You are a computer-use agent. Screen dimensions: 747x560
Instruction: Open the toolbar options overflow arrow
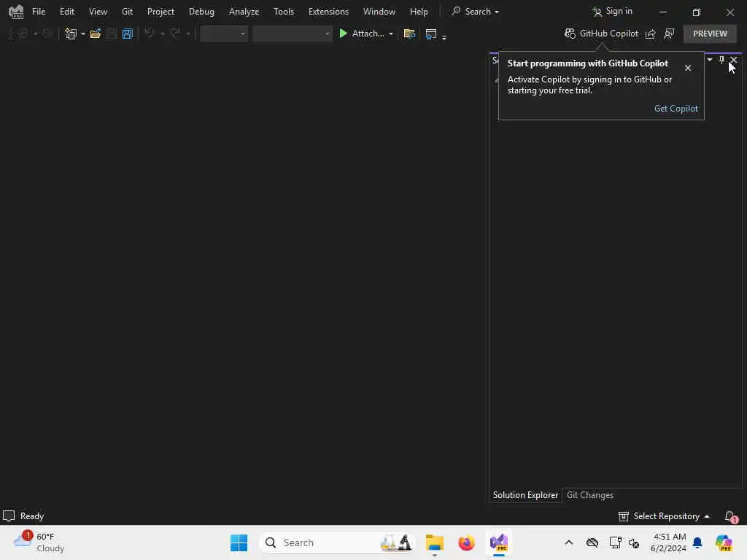444,36
